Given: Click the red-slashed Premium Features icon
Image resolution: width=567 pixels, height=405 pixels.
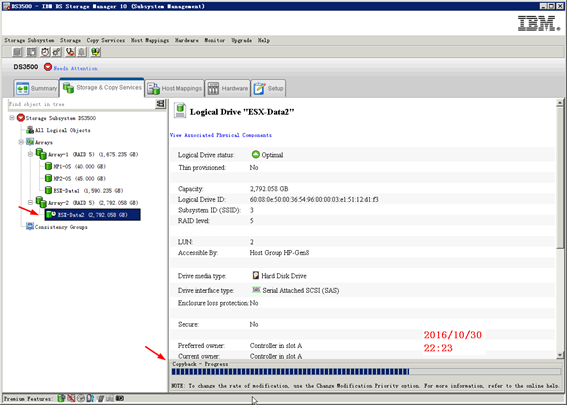Looking at the screenshot, I should [x=71, y=398].
